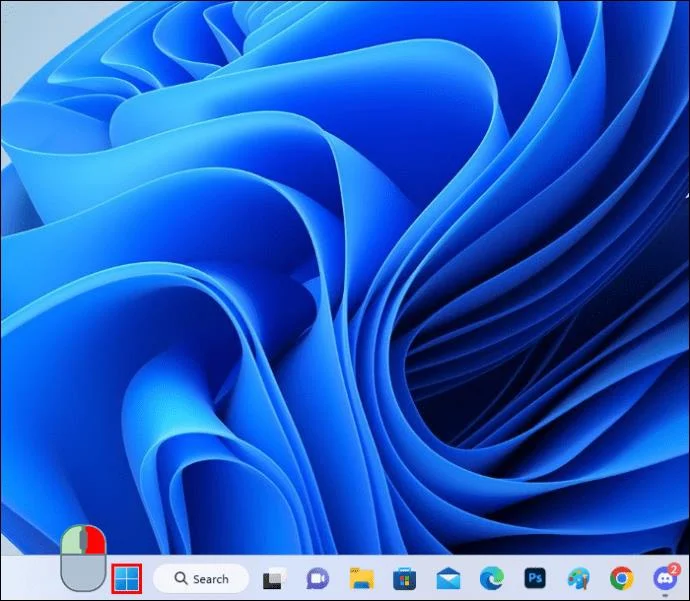
Task: Open Task View from the taskbar
Action: pyautogui.click(x=274, y=579)
